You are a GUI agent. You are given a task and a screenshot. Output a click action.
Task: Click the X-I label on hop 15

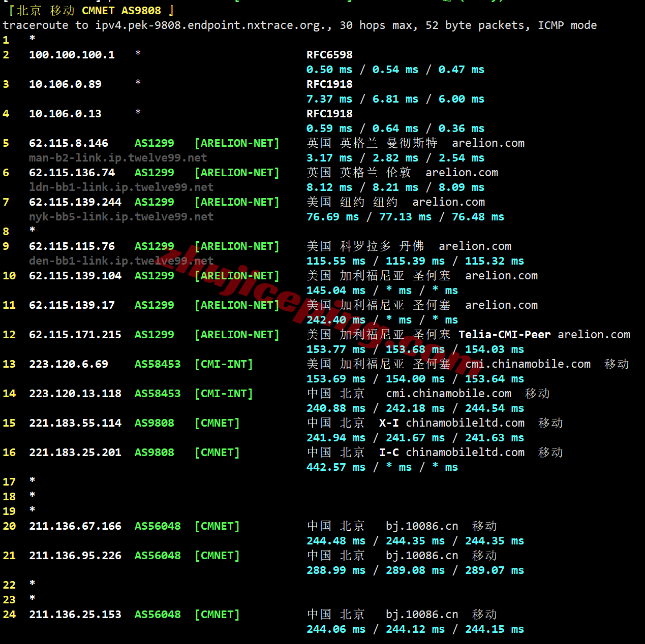[x=389, y=423]
